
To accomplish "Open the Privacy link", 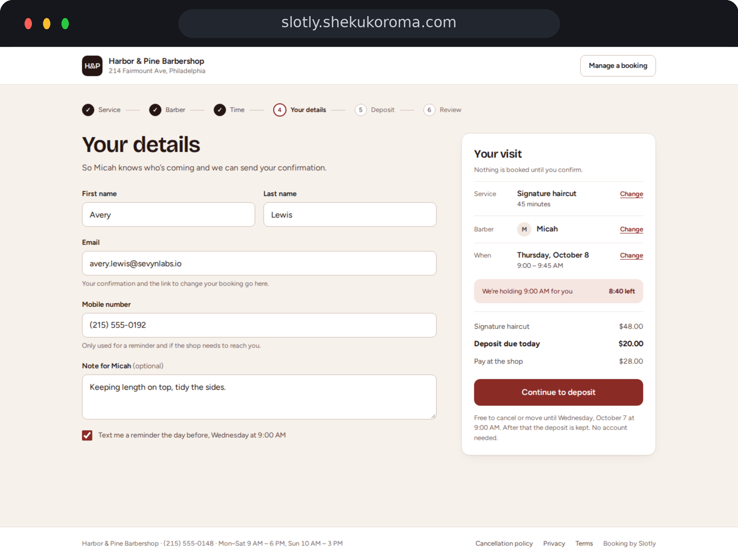I will pyautogui.click(x=554, y=543).
